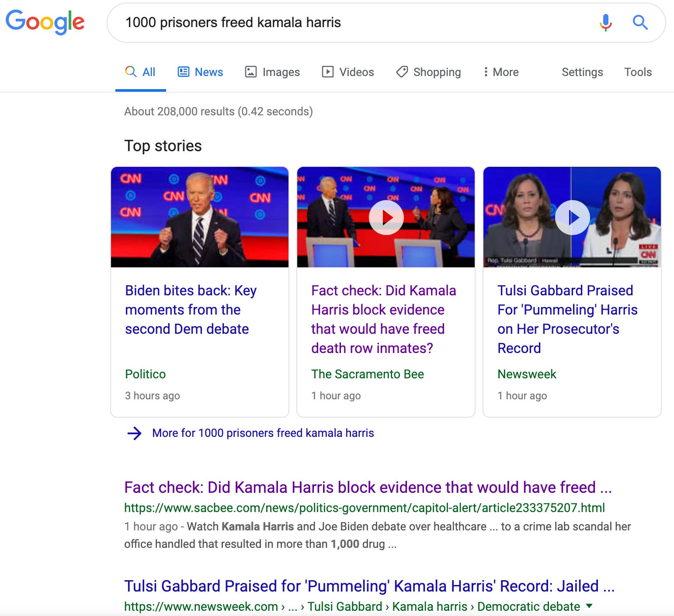Click the blue magnifier search button
The image size is (674, 616).
[640, 22]
